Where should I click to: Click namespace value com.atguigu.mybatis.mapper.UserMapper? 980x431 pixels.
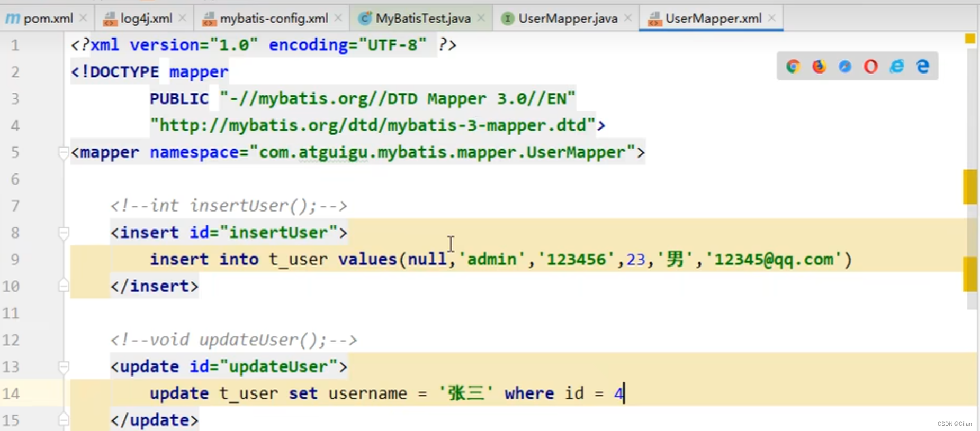click(442, 152)
